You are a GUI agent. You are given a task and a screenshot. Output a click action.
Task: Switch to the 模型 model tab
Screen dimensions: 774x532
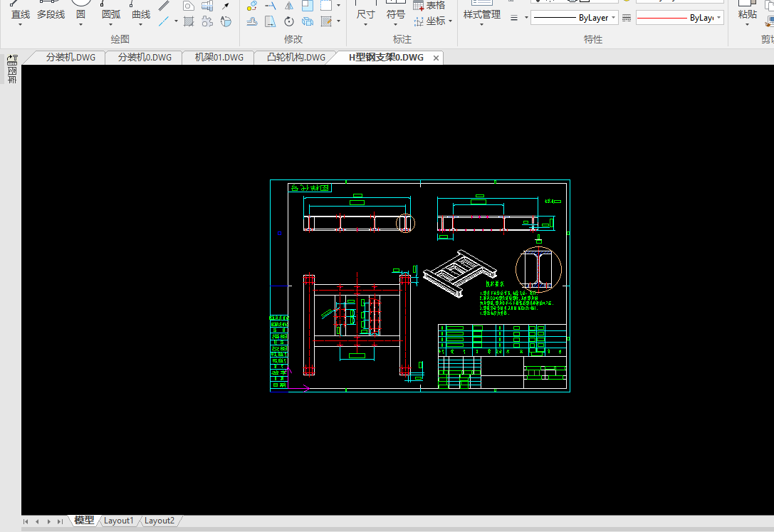[x=84, y=520]
